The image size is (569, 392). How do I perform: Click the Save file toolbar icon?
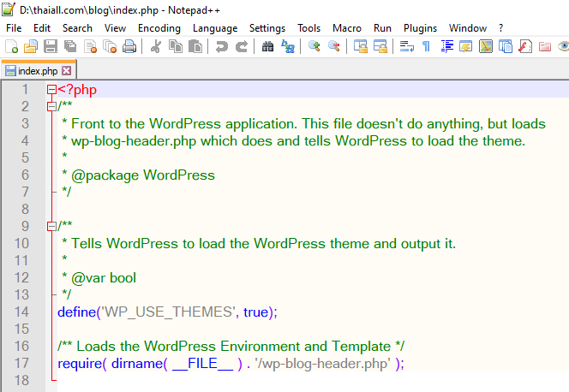[51, 47]
